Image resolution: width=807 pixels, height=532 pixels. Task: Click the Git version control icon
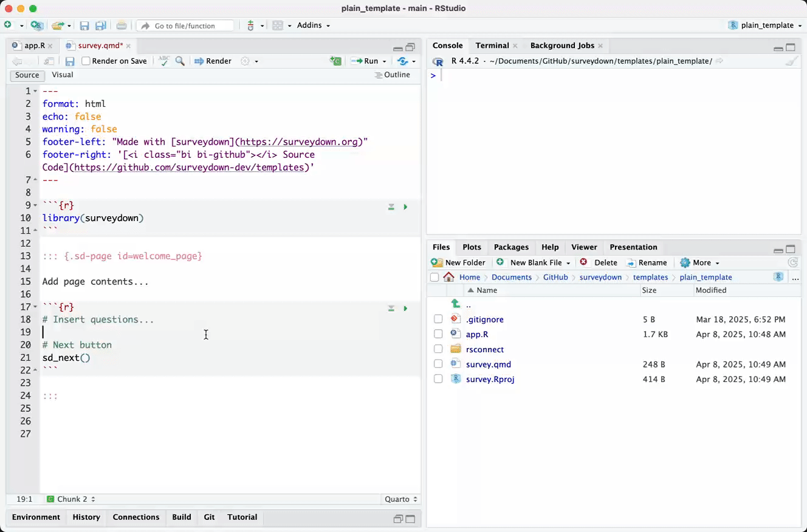[x=250, y=26]
